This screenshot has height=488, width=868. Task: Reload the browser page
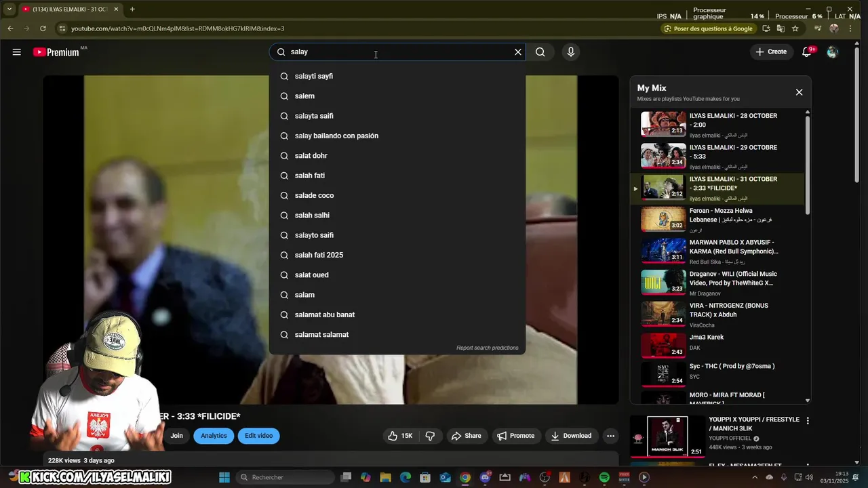[x=43, y=28]
